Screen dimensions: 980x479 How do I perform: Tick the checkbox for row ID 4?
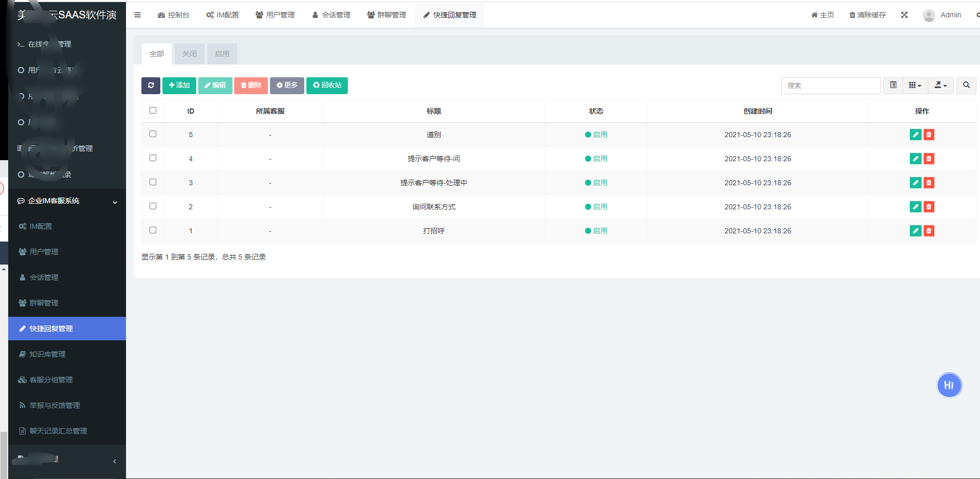(153, 158)
